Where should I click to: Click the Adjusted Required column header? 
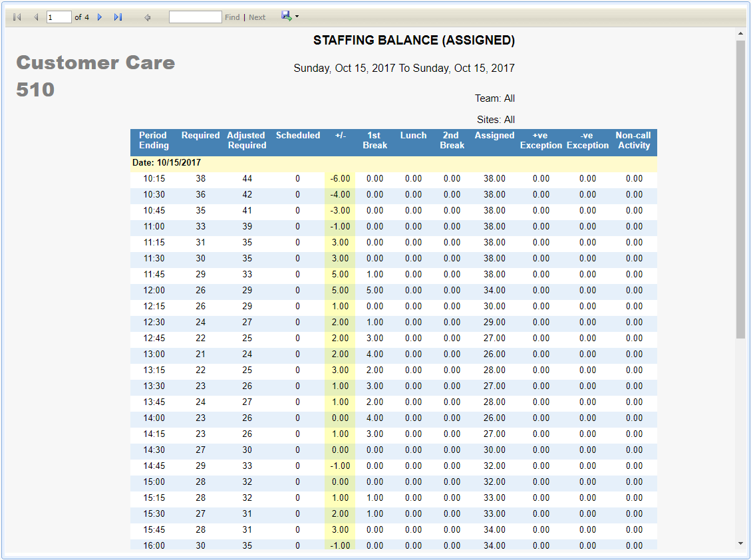(246, 140)
